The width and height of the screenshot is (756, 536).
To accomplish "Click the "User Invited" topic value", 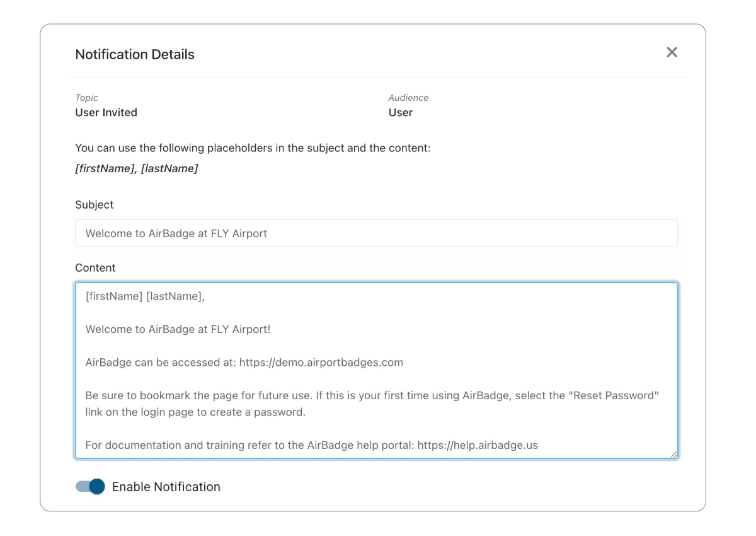I will pos(106,113).
